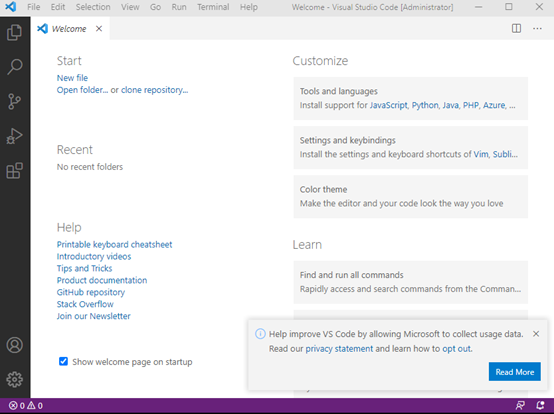Open the Accounts icon in activity bar
554x414 pixels.
coord(14,345)
